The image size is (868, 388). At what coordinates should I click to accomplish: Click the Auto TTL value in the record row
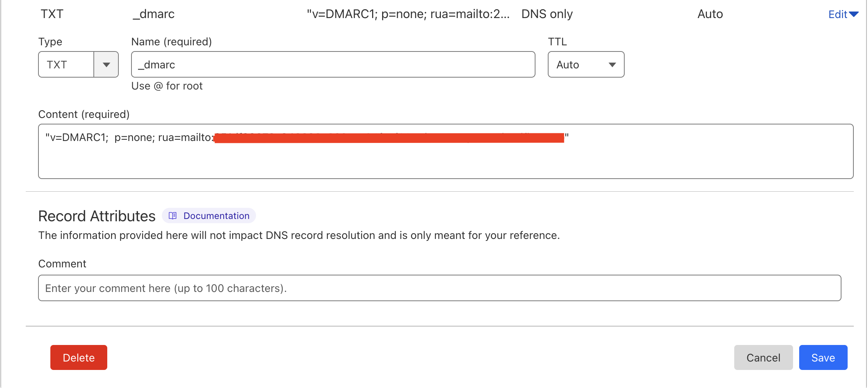pos(710,14)
